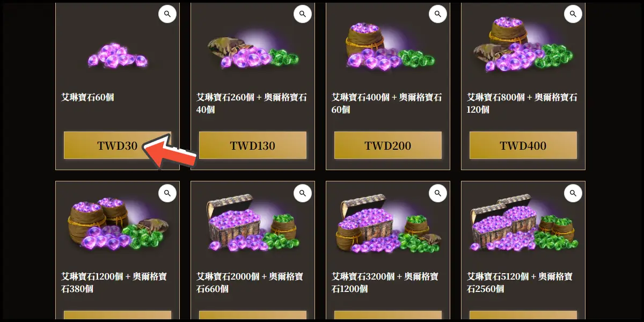Screen dimensions: 644x322
Task: Click the 艾琳寶石1200個 sacks image
Action: click(x=118, y=224)
